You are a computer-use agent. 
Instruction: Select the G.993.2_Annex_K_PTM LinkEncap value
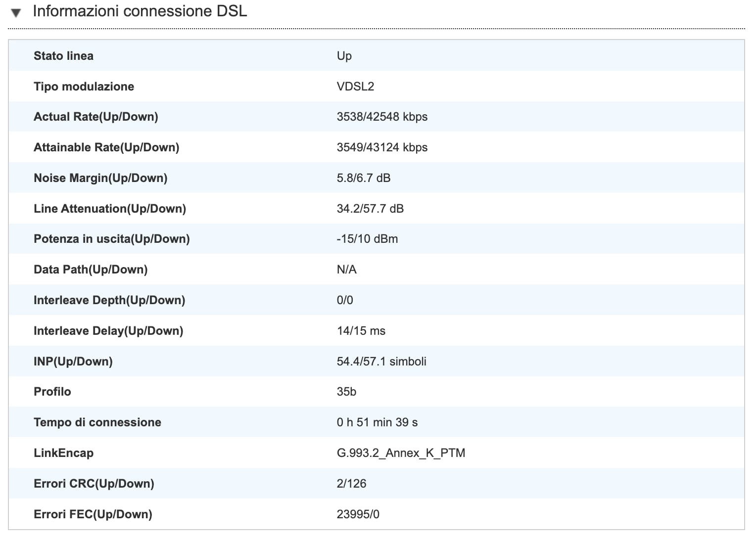(x=401, y=453)
